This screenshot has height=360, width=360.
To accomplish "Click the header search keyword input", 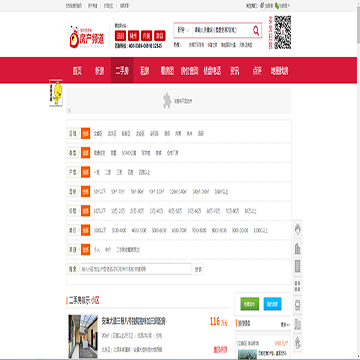I will [x=222, y=30].
